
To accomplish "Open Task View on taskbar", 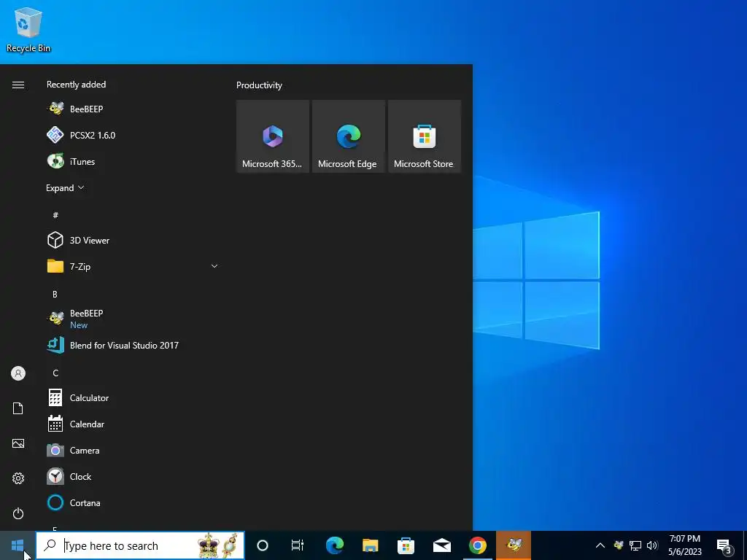I will [298, 545].
